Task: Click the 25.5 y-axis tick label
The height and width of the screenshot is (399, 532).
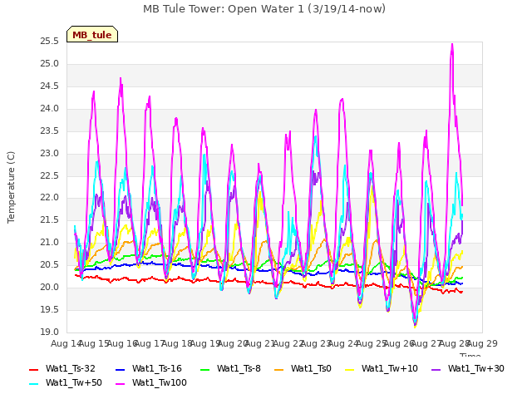Action: tap(49, 42)
